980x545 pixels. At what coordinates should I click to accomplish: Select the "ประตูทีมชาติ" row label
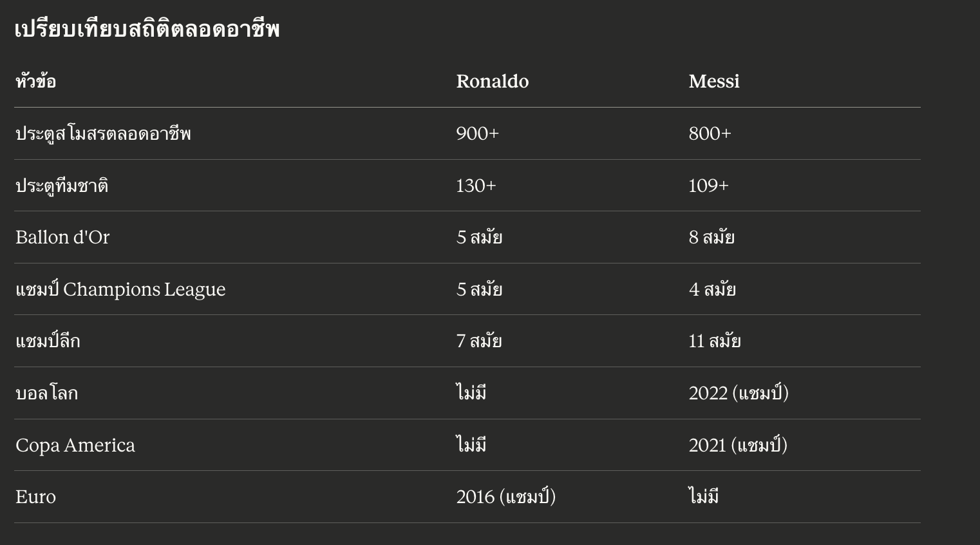(62, 186)
